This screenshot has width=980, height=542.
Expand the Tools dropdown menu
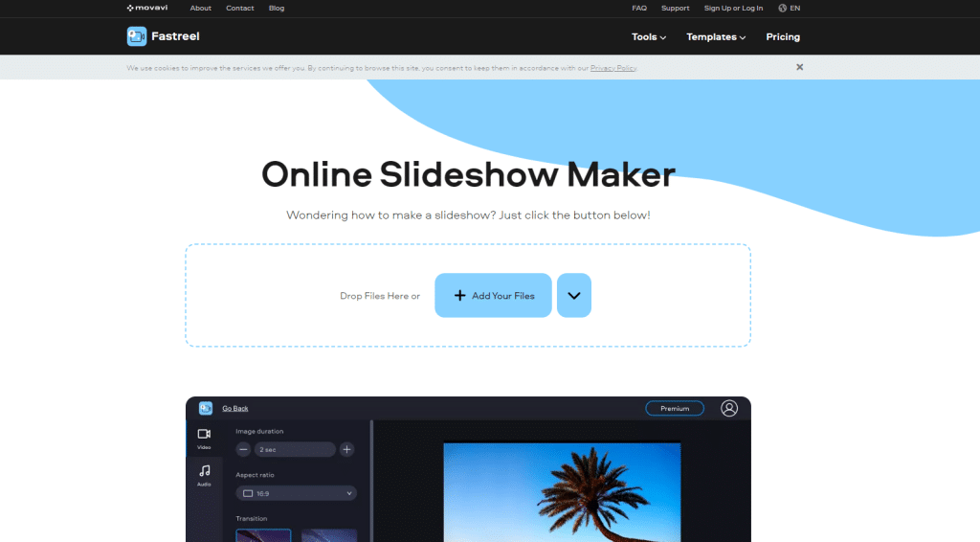pos(648,37)
